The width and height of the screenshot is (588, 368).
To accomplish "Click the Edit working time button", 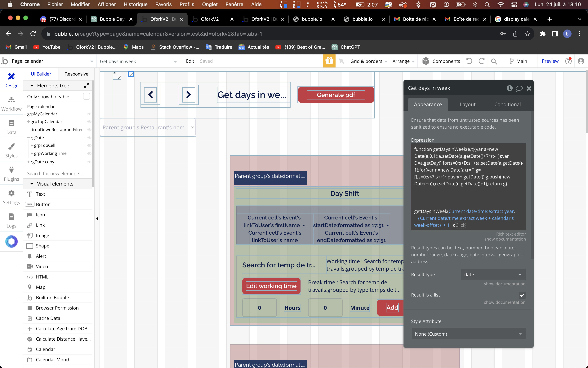I will tap(271, 286).
